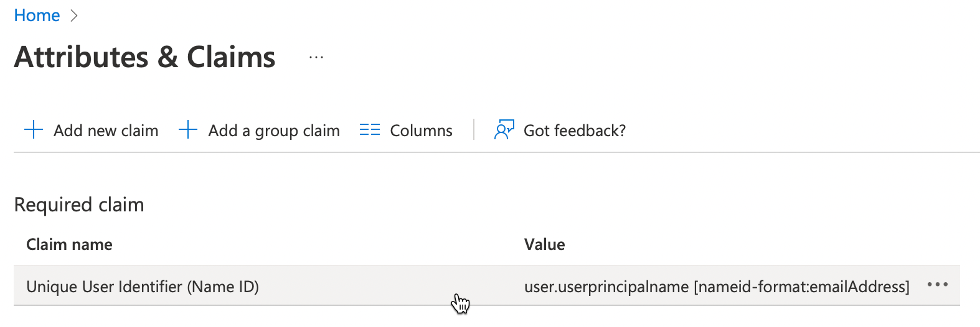Click the Attributes & Claims page title
The width and height of the screenshot is (980, 327).
[144, 57]
